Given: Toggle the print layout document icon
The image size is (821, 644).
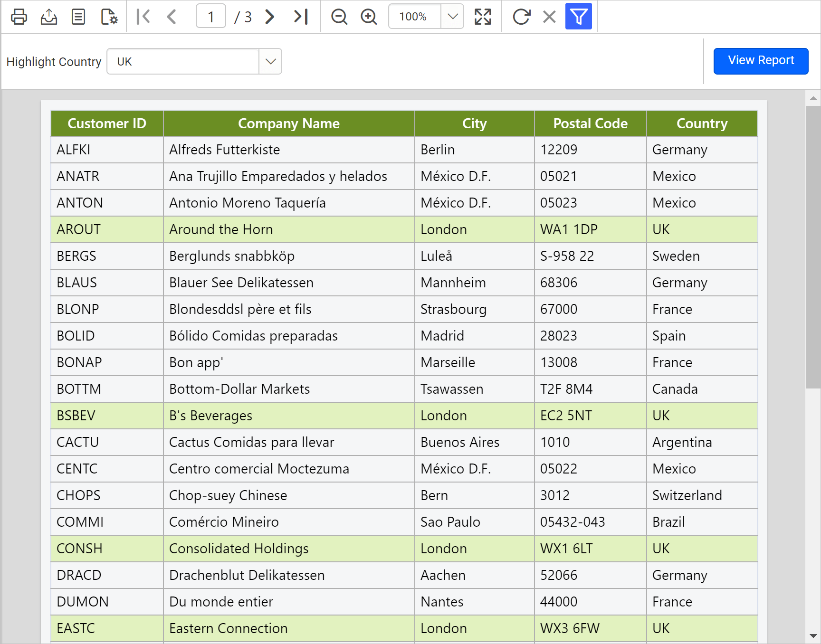Looking at the screenshot, I should pos(78,17).
